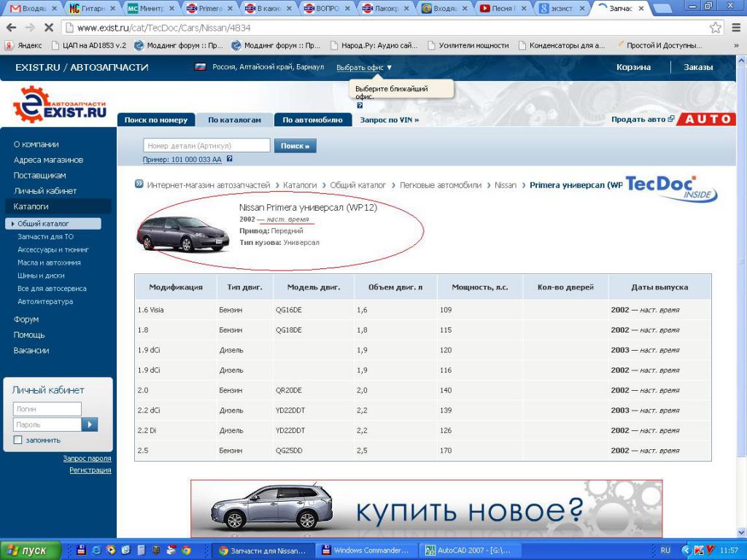Open Запчасти для ТО in the sidebar
Image resolution: width=747 pixels, height=560 pixels.
coord(45,237)
